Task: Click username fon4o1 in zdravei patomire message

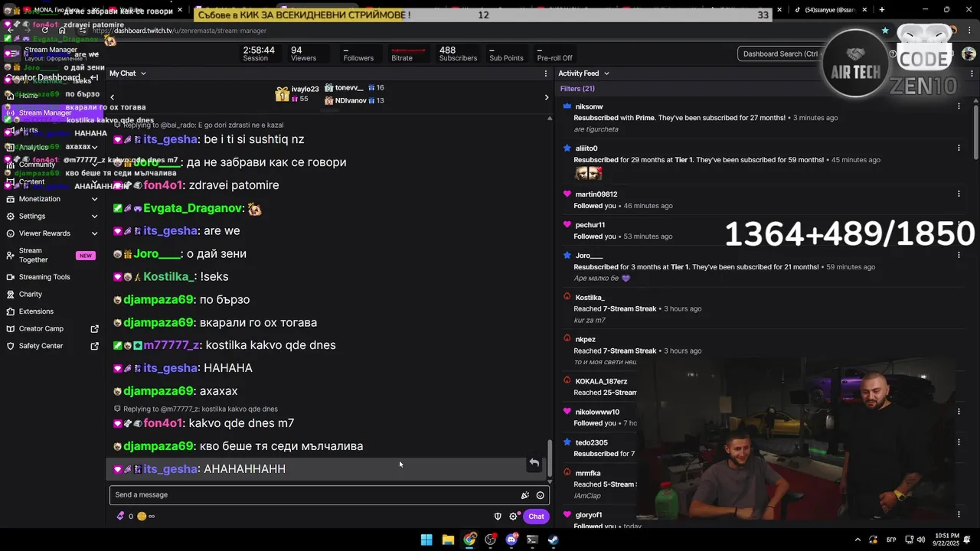Action: [x=163, y=185]
